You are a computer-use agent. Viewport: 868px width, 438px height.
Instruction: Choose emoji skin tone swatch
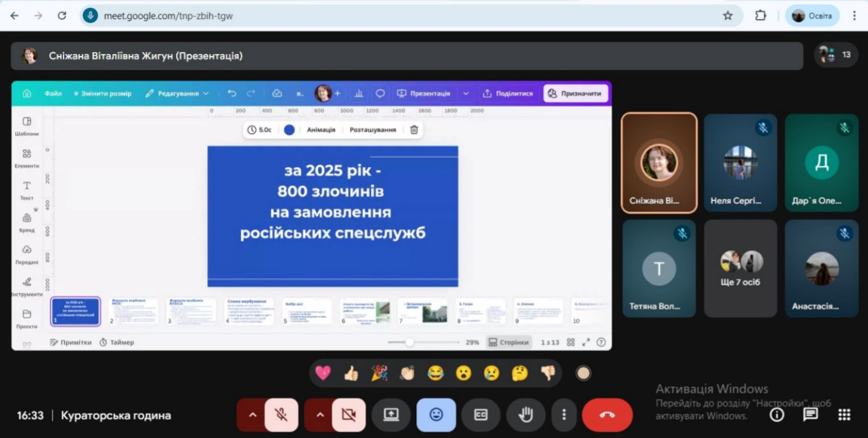583,373
